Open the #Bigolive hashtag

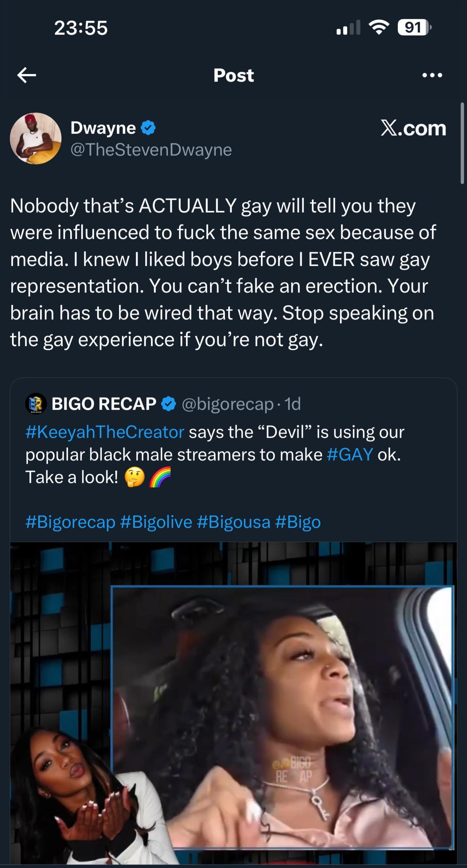156,522
